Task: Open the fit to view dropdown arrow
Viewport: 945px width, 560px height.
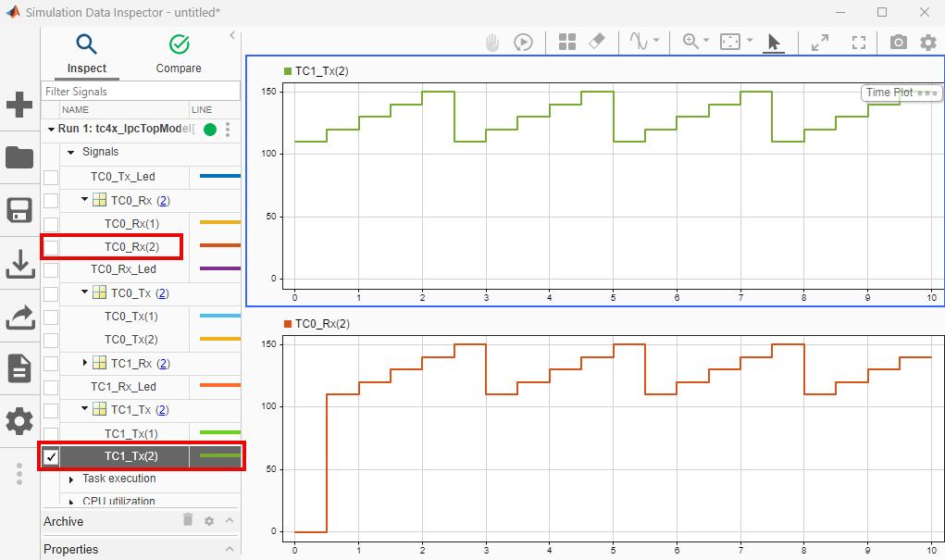Action: [x=750, y=41]
